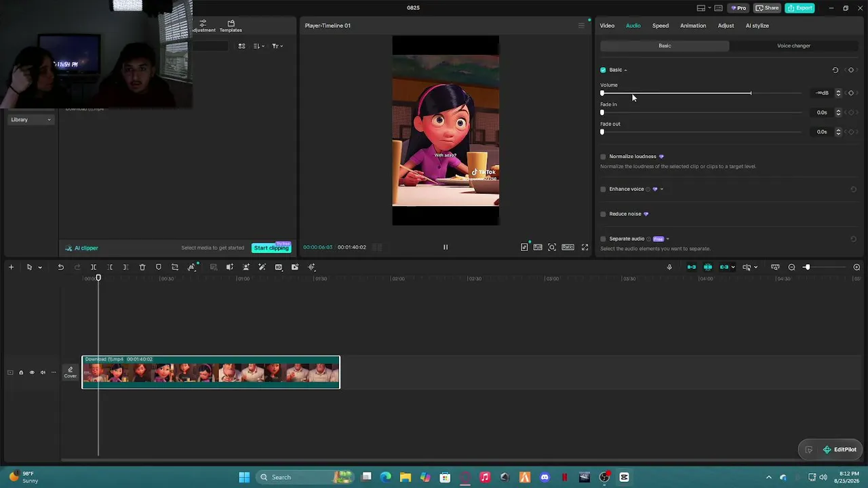Open the Templates panel
This screenshot has width=868, height=488.
[x=231, y=26]
